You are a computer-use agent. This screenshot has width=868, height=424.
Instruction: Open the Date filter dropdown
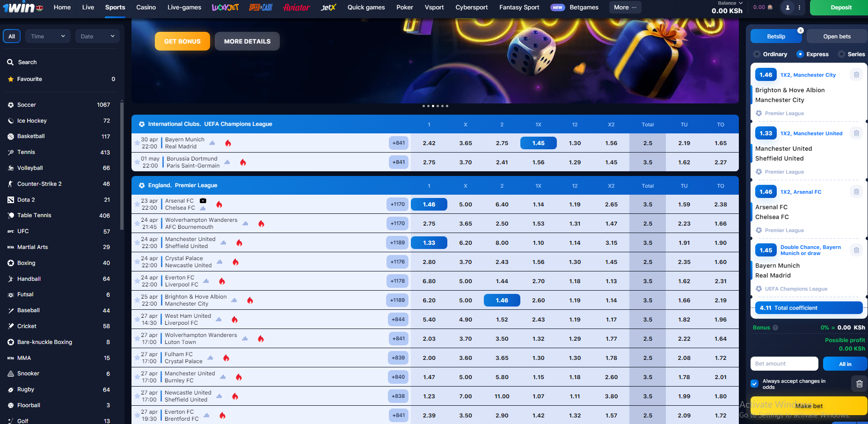click(97, 36)
